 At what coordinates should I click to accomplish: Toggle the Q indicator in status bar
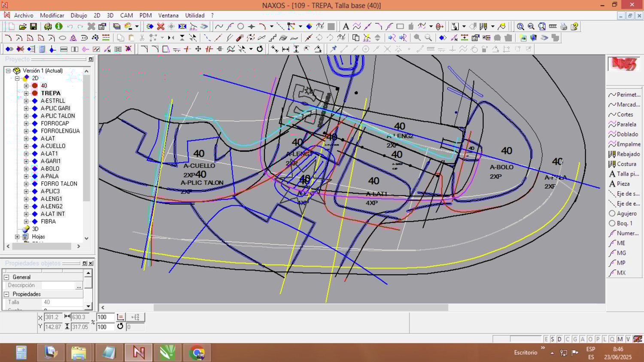(x=612, y=339)
